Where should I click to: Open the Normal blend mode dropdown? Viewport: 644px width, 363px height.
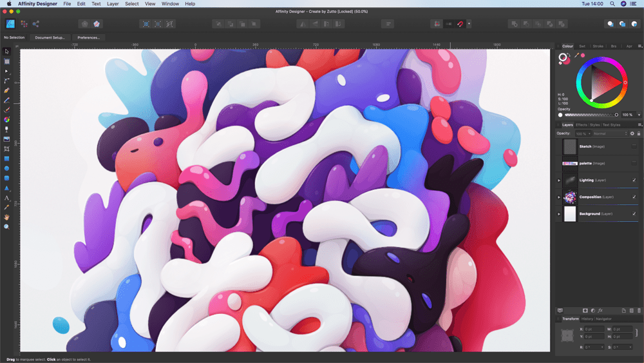pyautogui.click(x=611, y=133)
